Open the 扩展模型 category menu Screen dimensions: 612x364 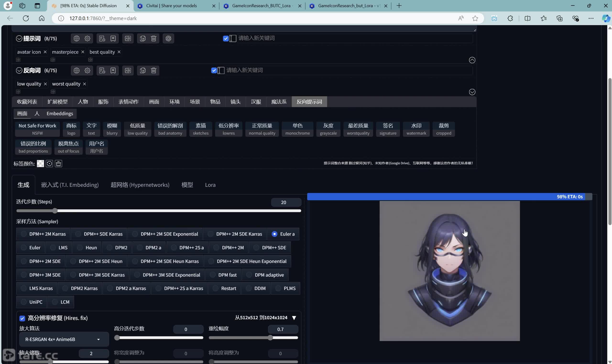pos(57,102)
